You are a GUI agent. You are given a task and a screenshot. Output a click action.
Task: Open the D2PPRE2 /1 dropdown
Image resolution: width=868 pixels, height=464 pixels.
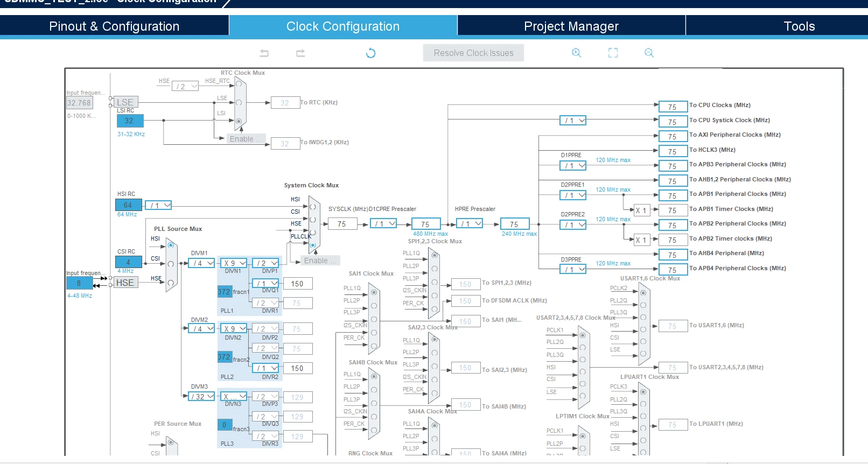pyautogui.click(x=572, y=225)
